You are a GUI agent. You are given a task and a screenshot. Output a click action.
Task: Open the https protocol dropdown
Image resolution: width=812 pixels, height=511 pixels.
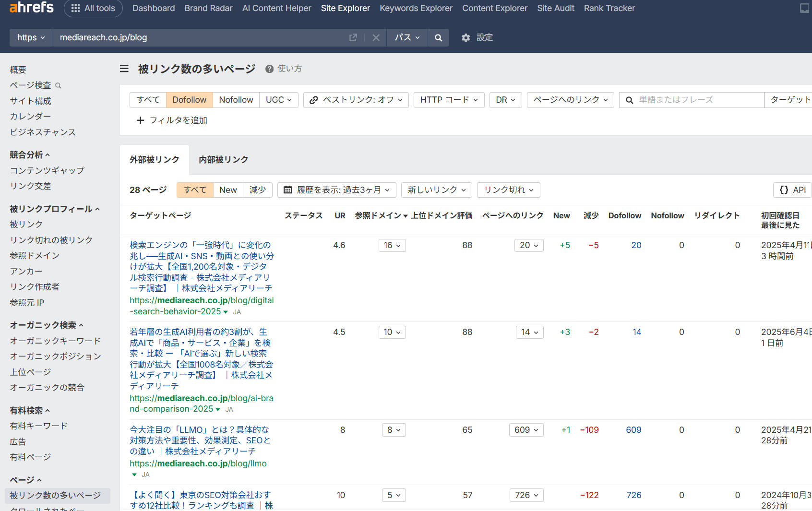tap(31, 37)
